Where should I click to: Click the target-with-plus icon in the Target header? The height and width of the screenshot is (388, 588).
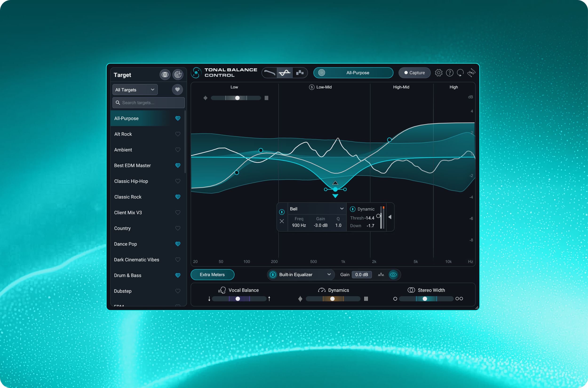coord(178,74)
